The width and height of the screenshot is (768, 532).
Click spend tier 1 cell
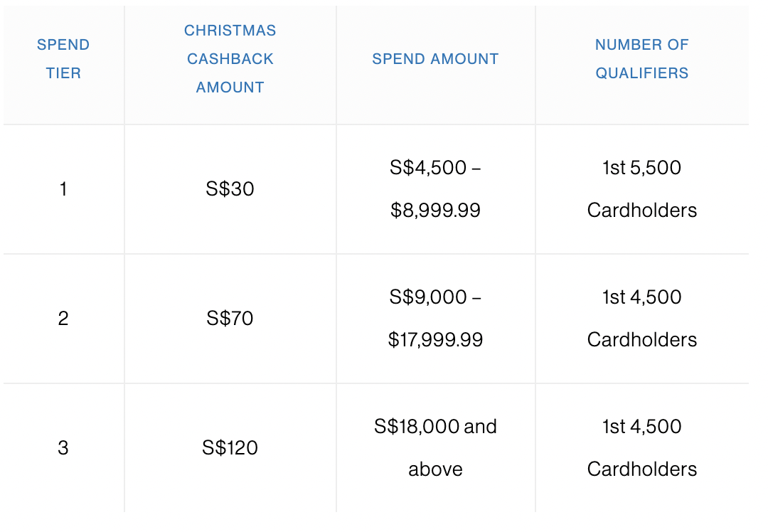63,189
